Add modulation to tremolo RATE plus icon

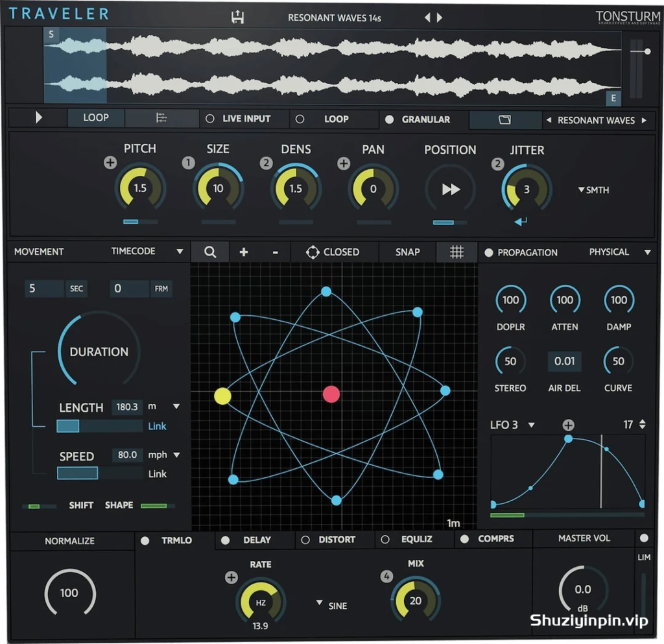pyautogui.click(x=231, y=577)
